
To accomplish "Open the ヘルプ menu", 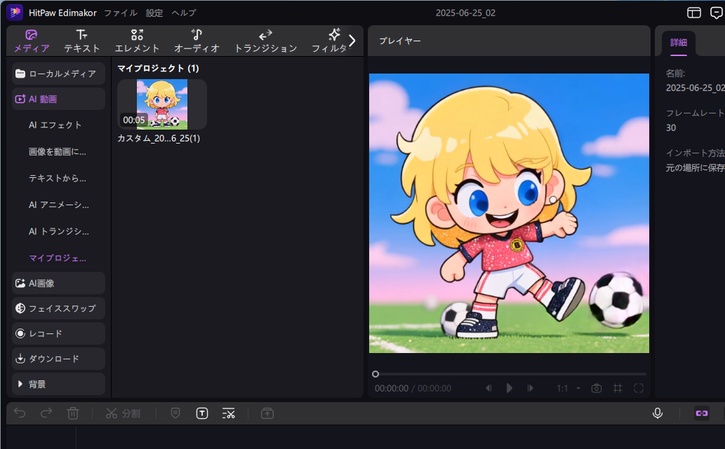I will pos(184,13).
